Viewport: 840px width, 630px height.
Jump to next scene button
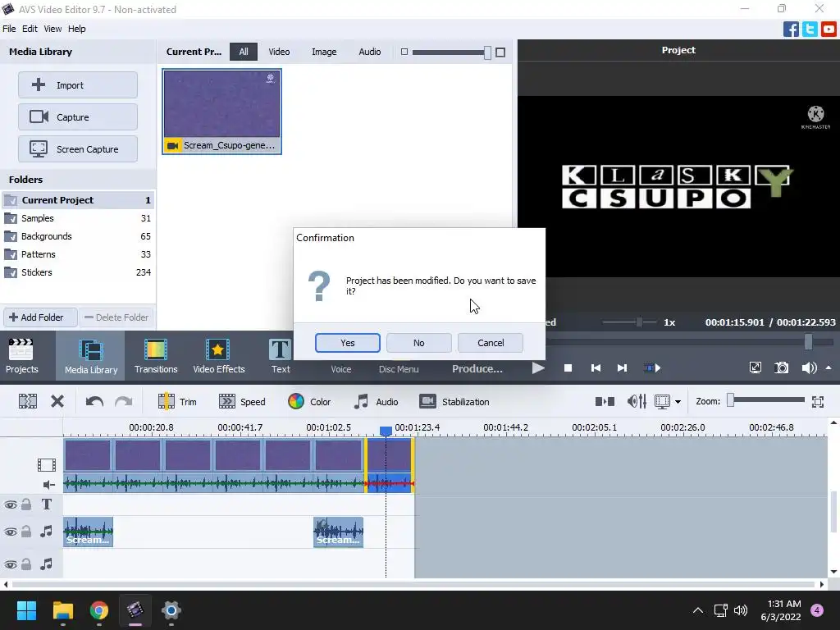pos(652,368)
